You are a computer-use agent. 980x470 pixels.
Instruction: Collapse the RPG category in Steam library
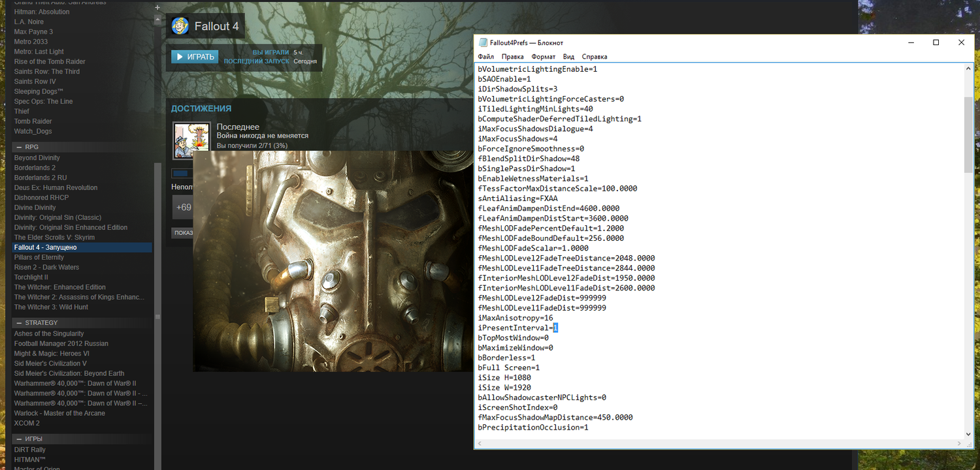click(20, 147)
